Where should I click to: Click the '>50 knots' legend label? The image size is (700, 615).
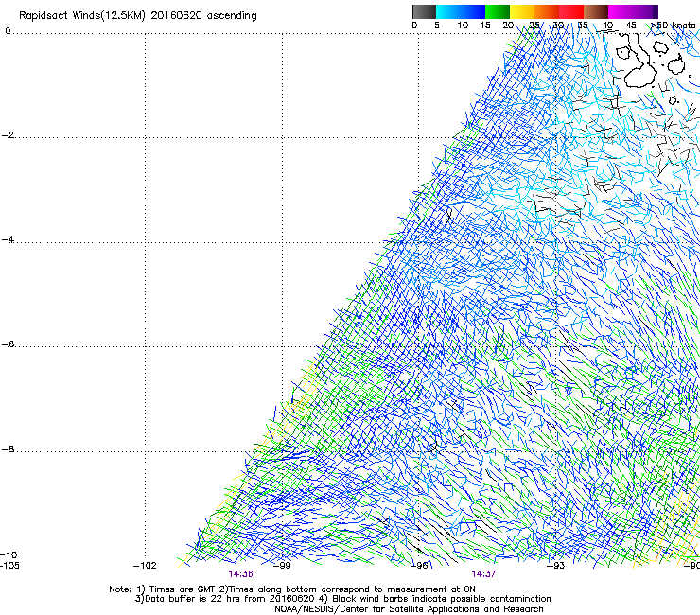[674, 26]
